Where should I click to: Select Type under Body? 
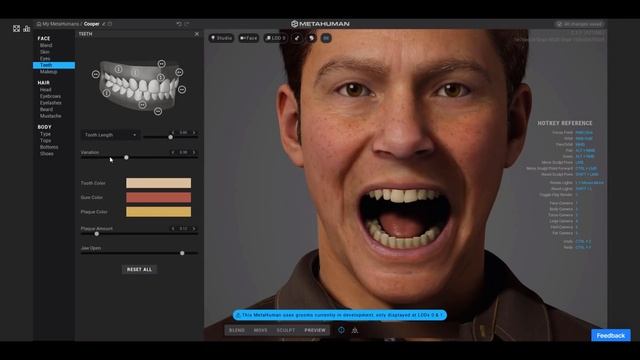(x=45, y=134)
